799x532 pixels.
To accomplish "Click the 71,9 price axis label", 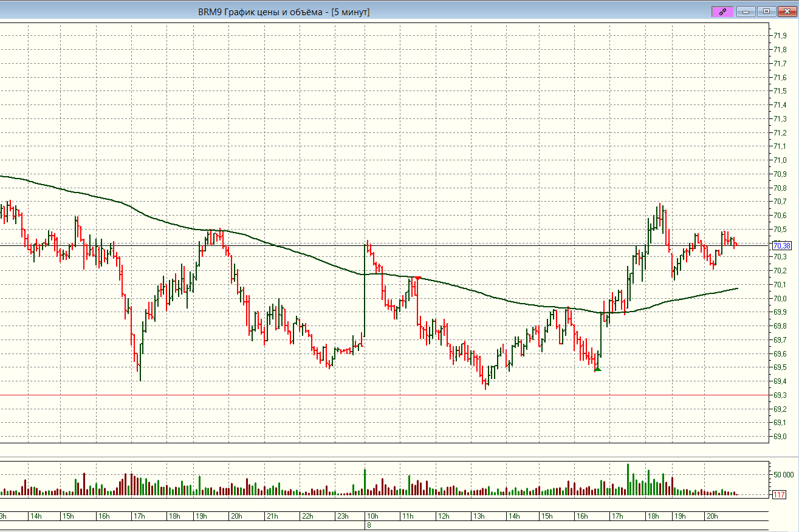I will (780, 35).
